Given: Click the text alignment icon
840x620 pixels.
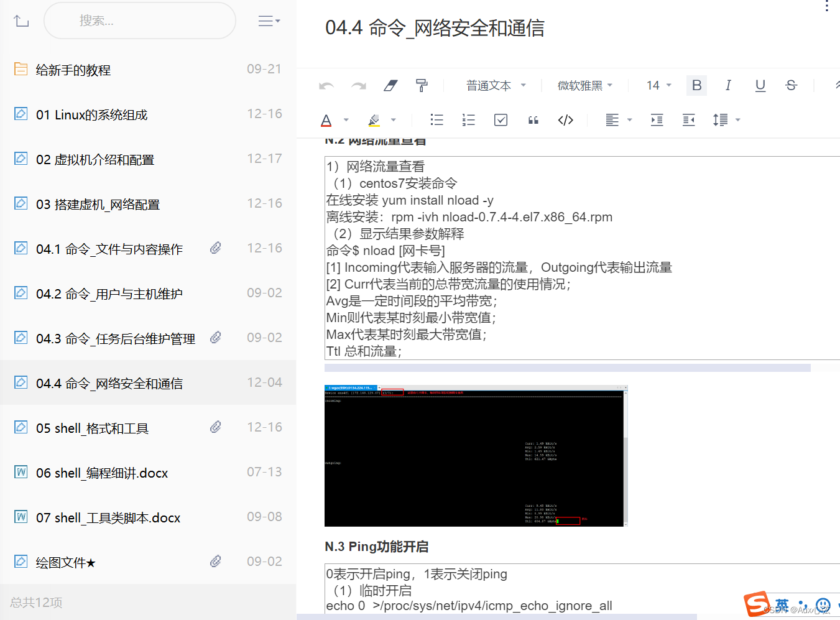Looking at the screenshot, I should 612,120.
